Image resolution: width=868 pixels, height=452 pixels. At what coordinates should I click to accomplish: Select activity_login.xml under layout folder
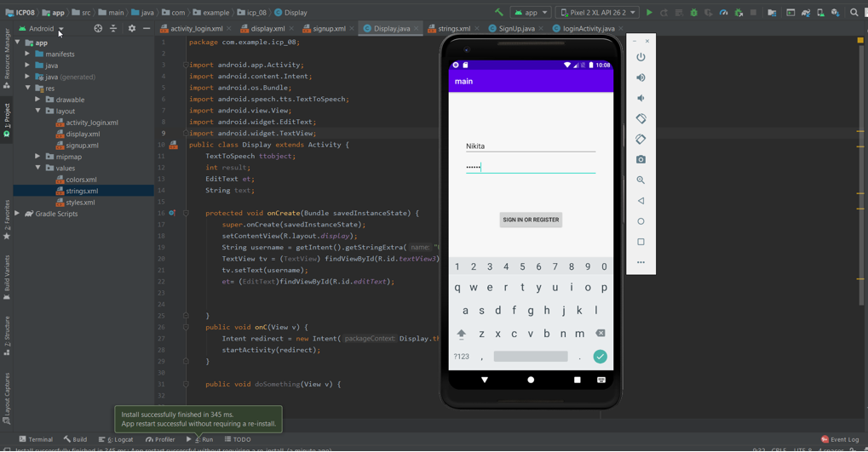click(x=87, y=123)
